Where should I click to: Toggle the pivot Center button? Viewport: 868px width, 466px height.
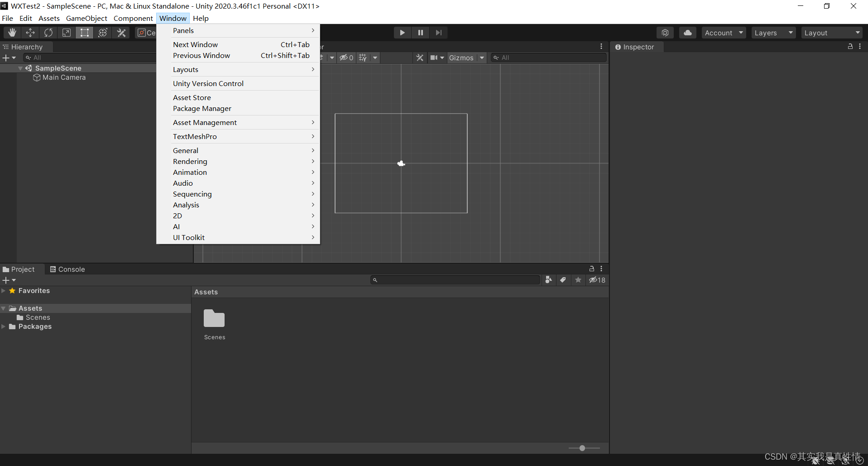(146, 33)
